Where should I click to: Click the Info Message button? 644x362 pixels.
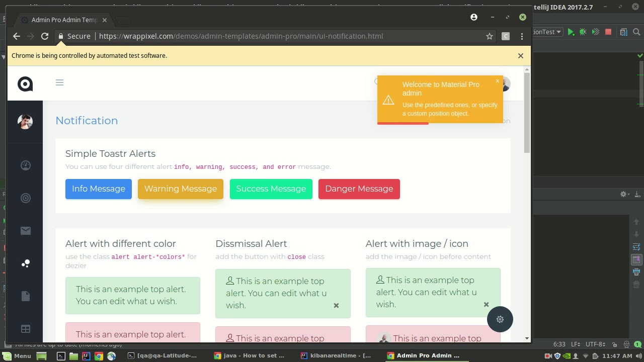pos(99,189)
